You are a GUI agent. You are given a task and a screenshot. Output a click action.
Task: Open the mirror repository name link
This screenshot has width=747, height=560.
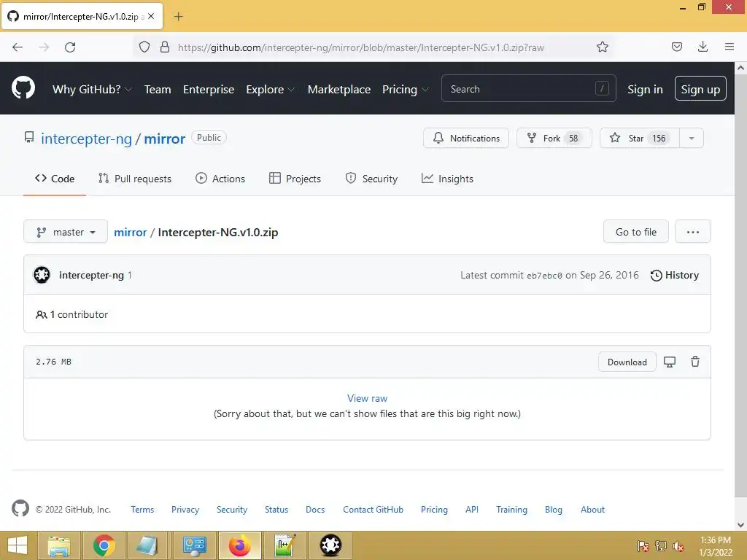point(164,139)
